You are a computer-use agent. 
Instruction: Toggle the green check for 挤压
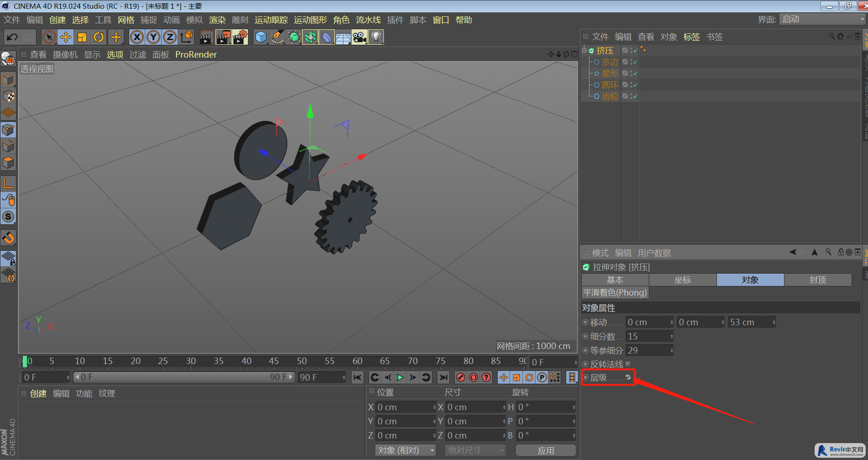[x=635, y=50]
